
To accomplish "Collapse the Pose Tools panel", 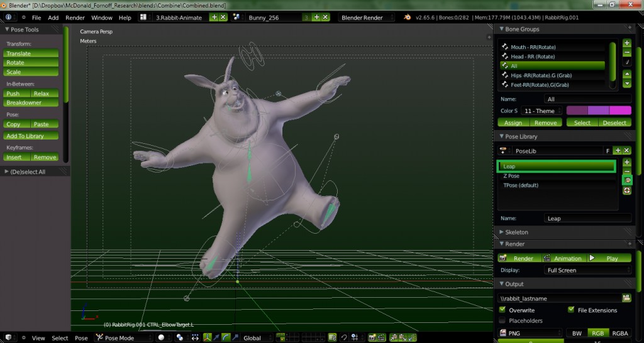I will (7, 29).
